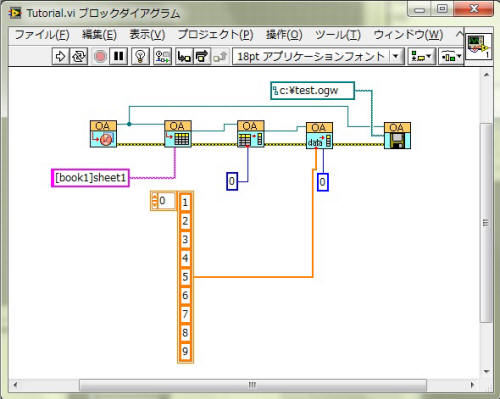Image resolution: width=500 pixels, height=399 pixels.
Task: Toggle Retain Wire Values button
Action: point(162,56)
